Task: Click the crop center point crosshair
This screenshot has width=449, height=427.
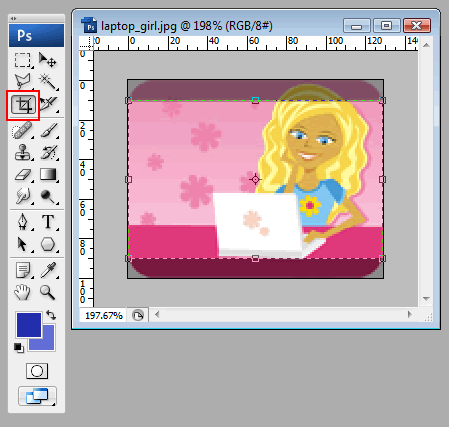Action: [x=255, y=179]
